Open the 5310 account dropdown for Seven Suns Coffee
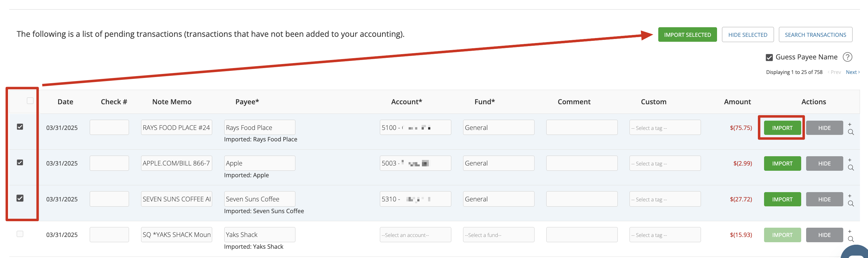This screenshot has height=258, width=868. click(415, 199)
